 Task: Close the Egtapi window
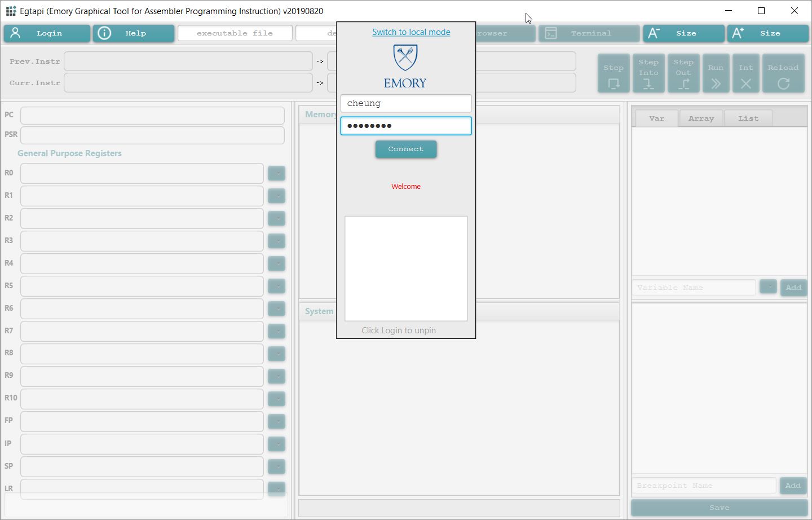795,11
